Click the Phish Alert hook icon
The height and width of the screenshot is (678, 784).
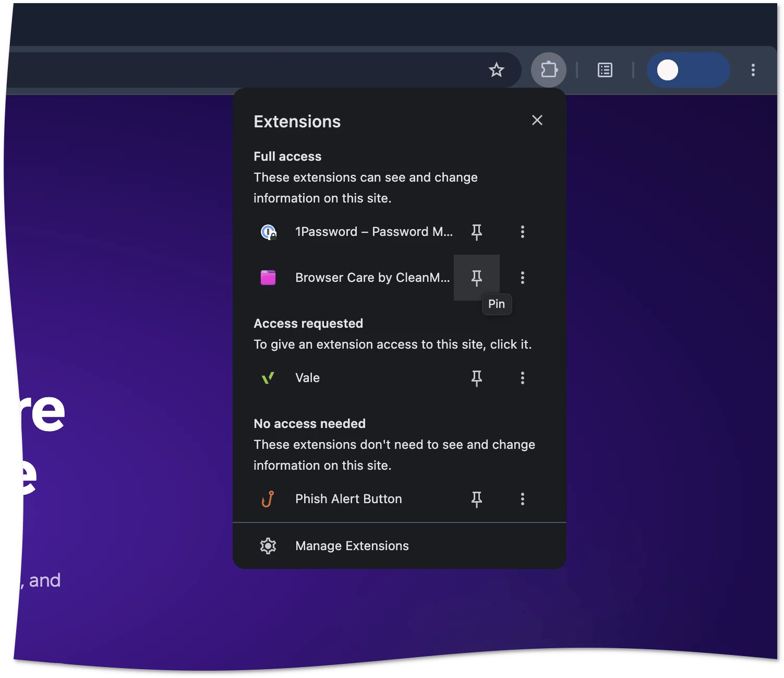[268, 499]
